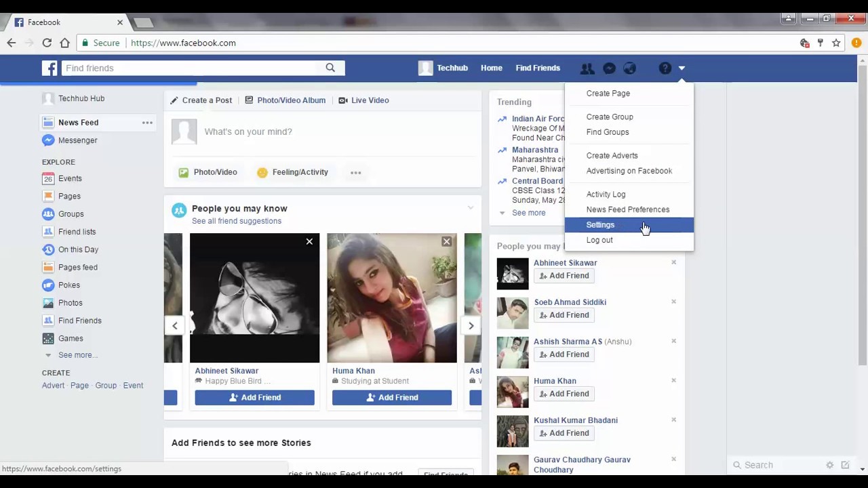Add Abhineet Sikawar from the carousel

coord(254,397)
